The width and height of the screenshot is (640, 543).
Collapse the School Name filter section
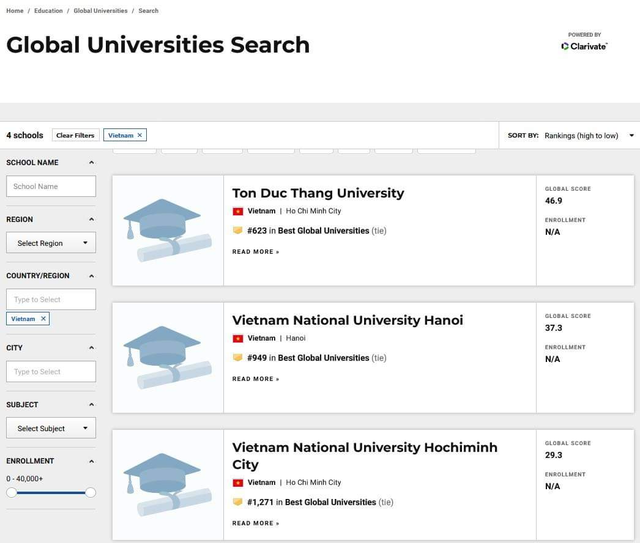91,163
